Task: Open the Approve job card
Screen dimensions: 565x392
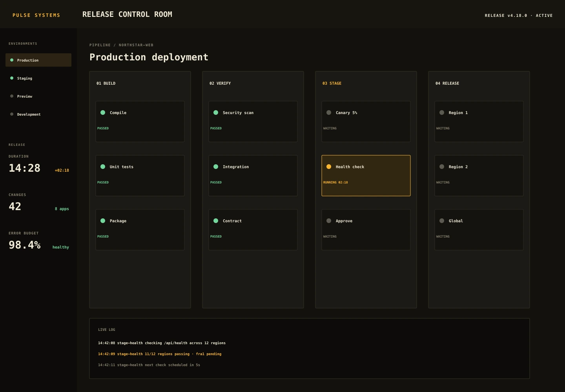Action: point(366,230)
